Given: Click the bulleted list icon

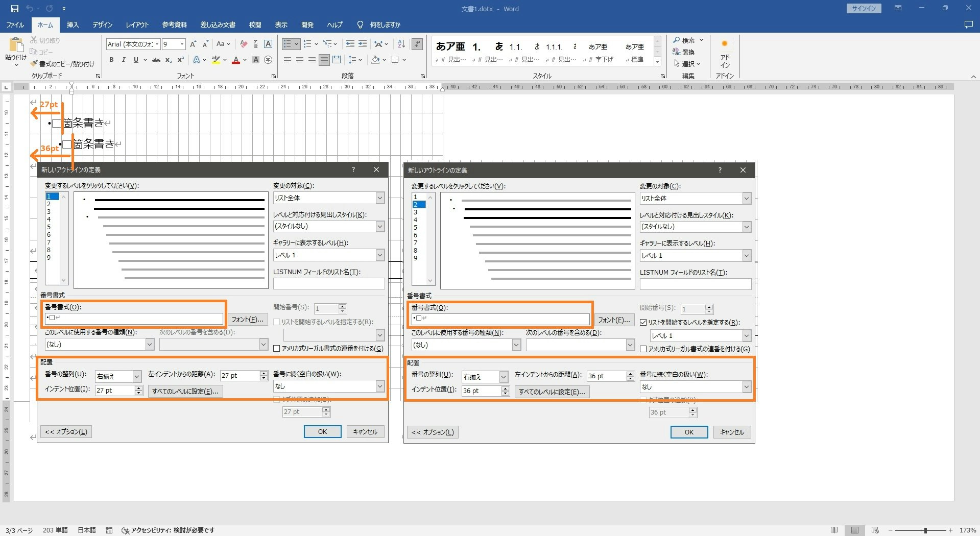Looking at the screenshot, I should 288,44.
